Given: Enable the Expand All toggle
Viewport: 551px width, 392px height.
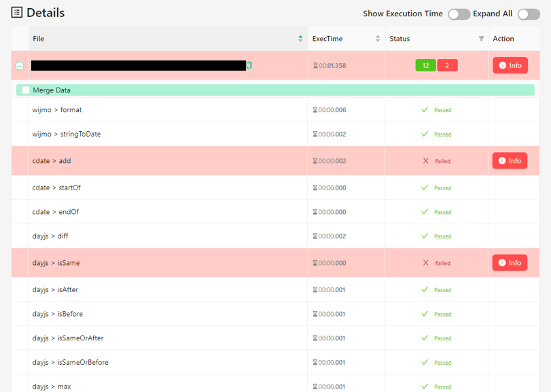Looking at the screenshot, I should 529,14.
